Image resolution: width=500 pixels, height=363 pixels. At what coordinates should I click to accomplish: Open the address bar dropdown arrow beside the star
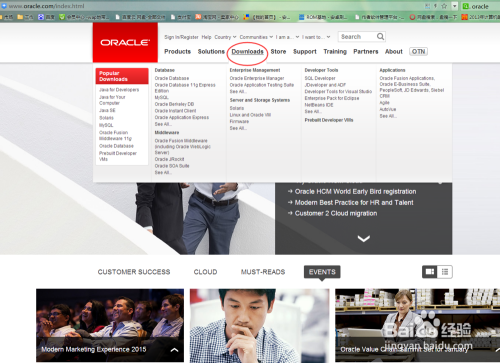[x=454, y=6]
